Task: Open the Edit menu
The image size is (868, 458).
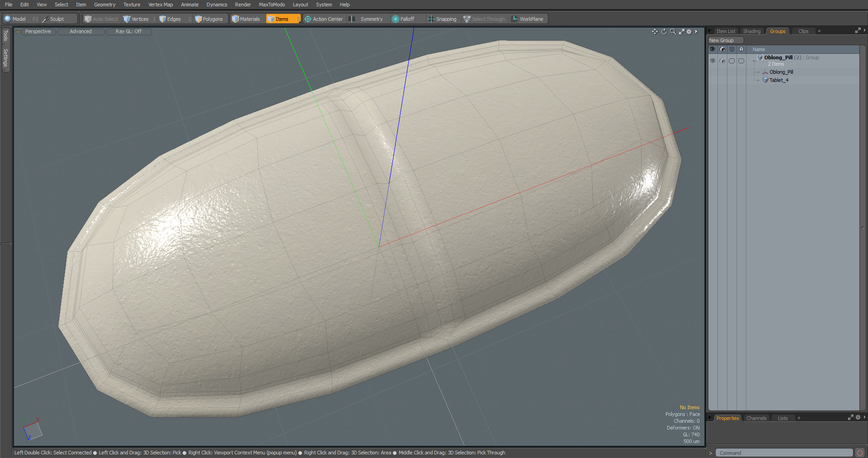Action: point(24,5)
